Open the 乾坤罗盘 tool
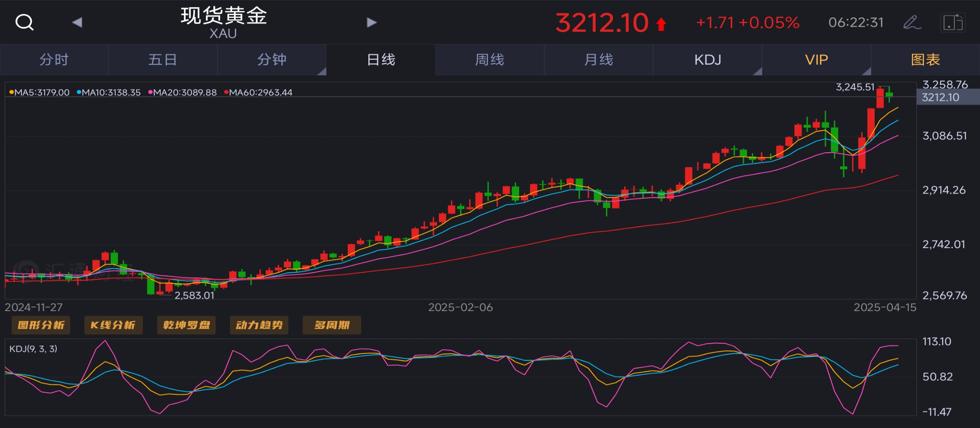 (186, 325)
